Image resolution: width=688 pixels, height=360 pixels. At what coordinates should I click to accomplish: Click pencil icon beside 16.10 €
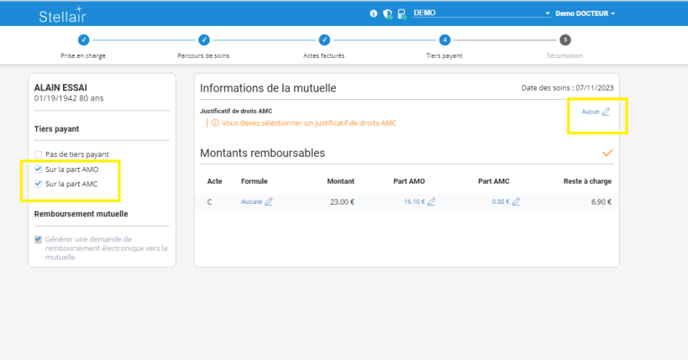[x=431, y=202]
